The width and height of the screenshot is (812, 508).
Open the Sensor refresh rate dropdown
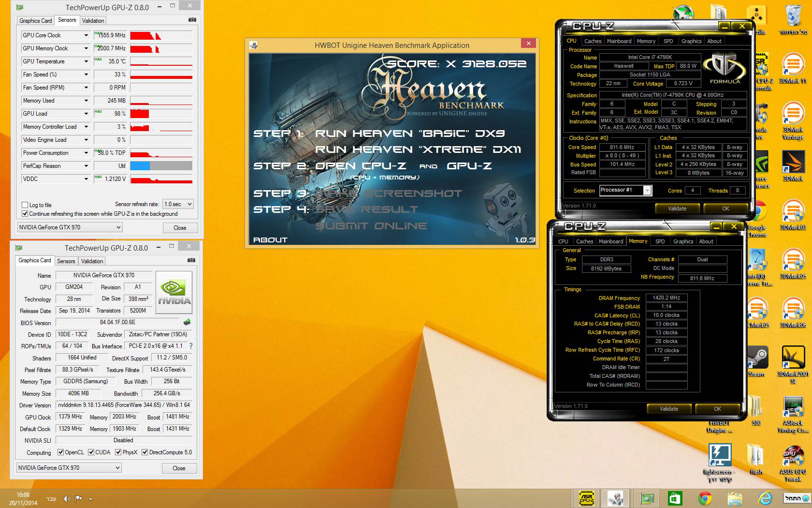coord(178,204)
